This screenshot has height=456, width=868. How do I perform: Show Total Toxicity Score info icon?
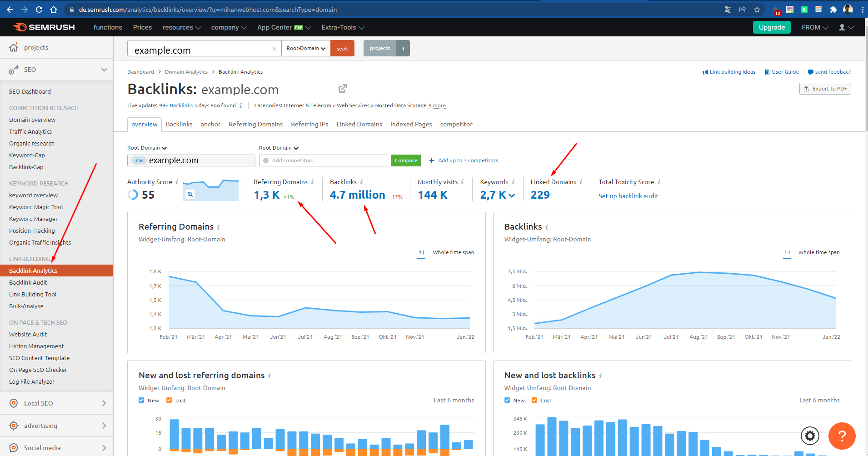coord(659,182)
